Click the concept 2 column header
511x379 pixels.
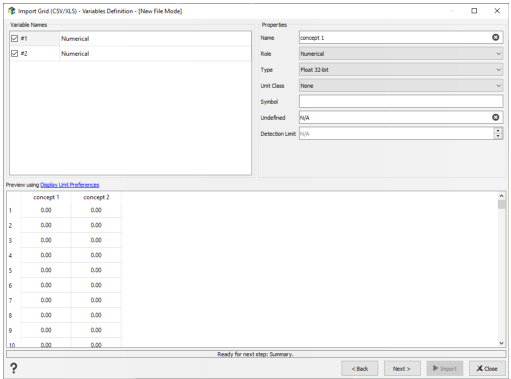pos(96,197)
